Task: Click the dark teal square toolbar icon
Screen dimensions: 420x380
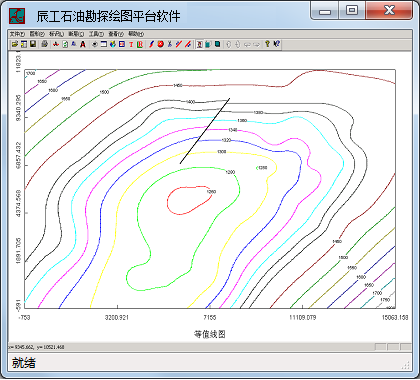Action: pos(217,44)
